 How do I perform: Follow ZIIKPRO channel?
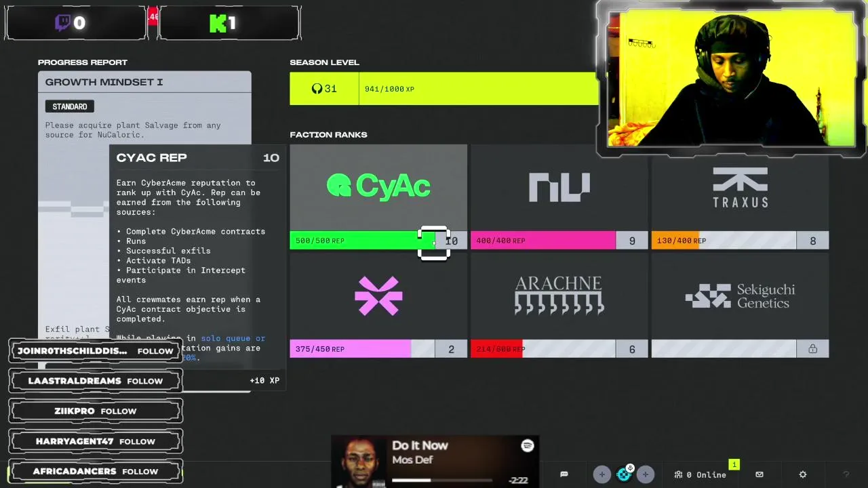(x=119, y=411)
